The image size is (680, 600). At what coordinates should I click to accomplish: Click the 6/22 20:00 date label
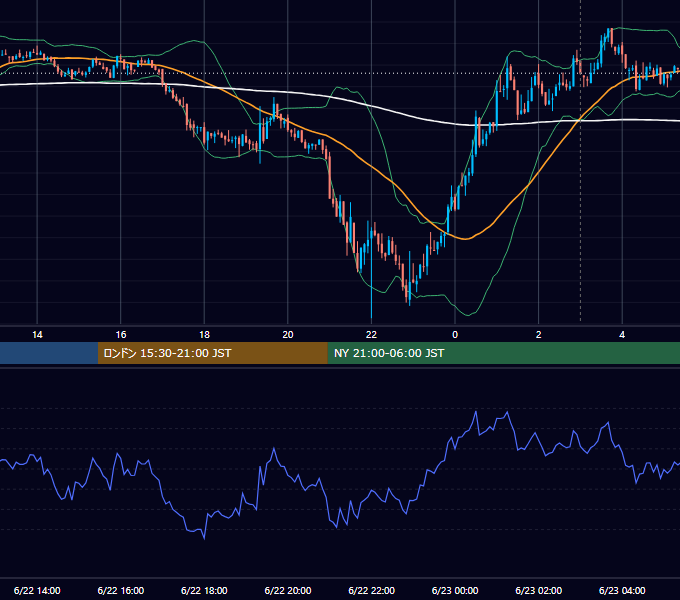point(288,590)
